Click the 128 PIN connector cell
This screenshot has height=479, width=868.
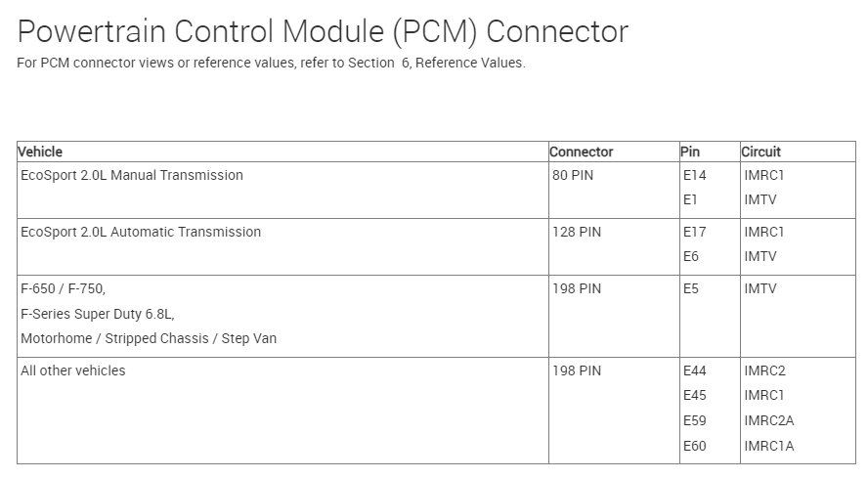[x=576, y=233]
